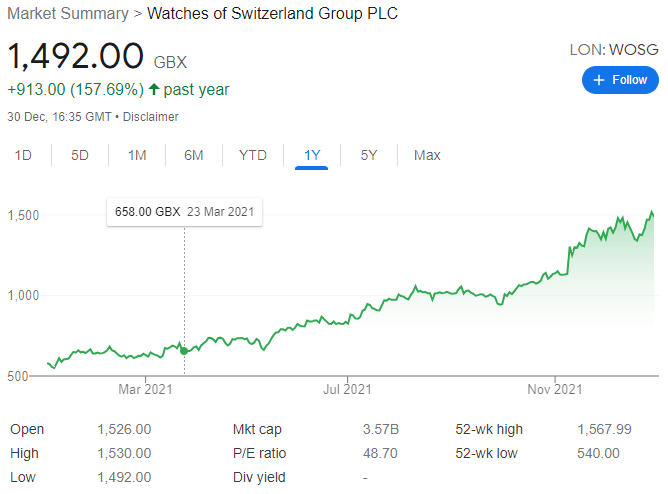Open the Disclaimer link
Screen dimensions: 668x494
pyautogui.click(x=151, y=117)
